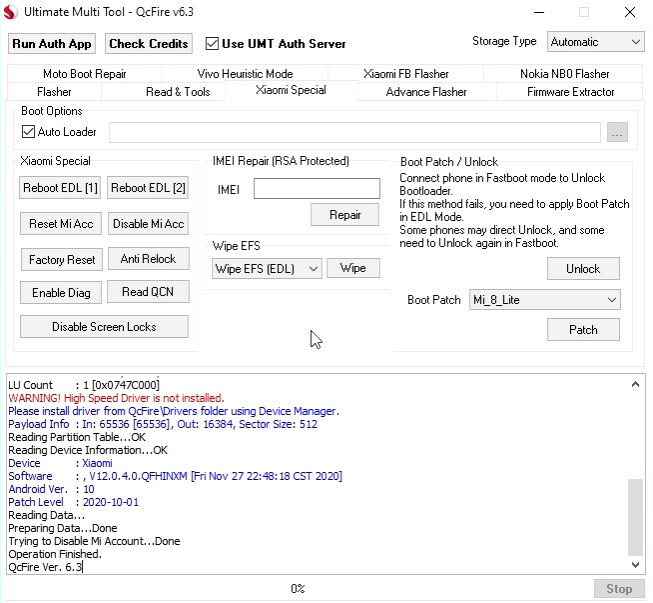Go to Nokia NB0 Flasher tab
Image resolution: width=653 pixels, height=603 pixels.
tap(564, 74)
